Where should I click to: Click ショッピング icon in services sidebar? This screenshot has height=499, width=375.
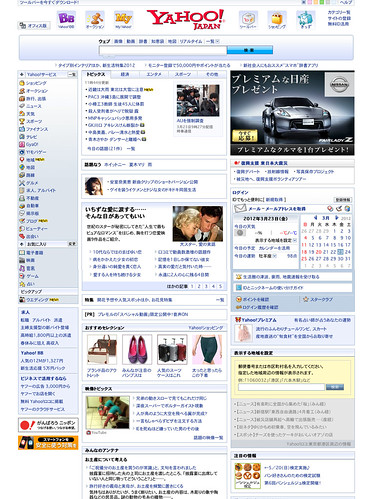pyautogui.click(x=22, y=83)
